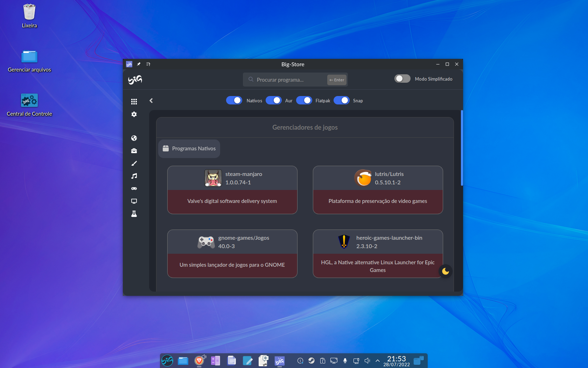Click the gnome-games gamepad icon
The image size is (588, 368).
206,242
